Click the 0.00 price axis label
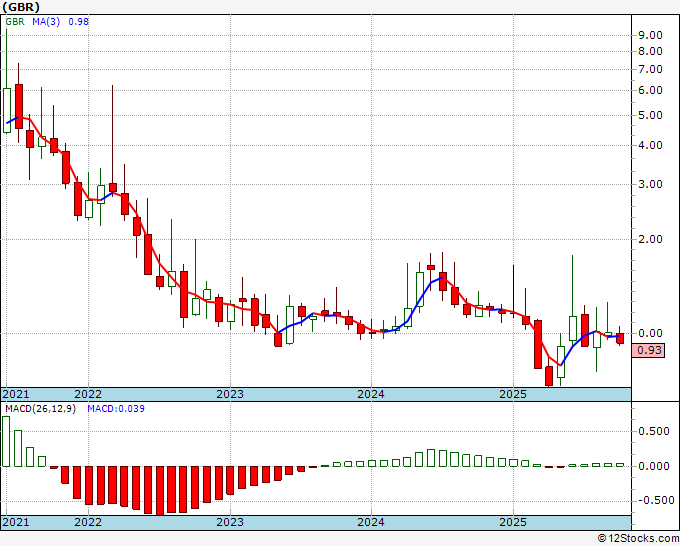Image resolution: width=680 pixels, height=546 pixels. click(x=651, y=333)
